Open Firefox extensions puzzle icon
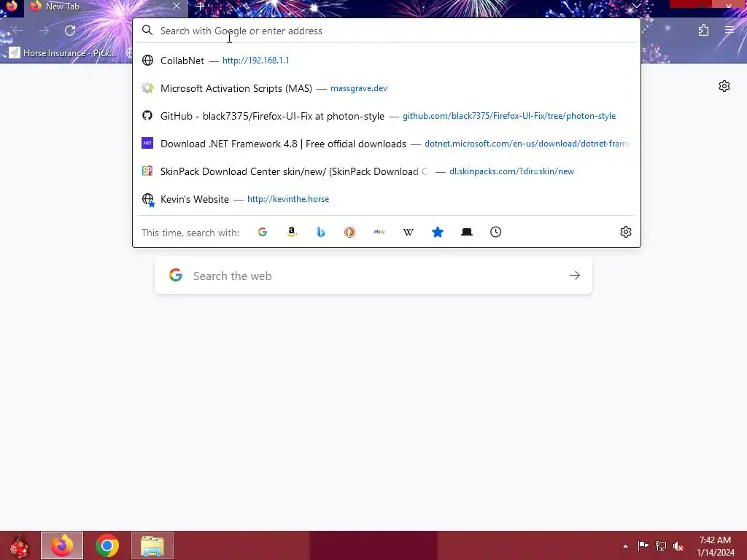747x560 pixels. coord(703,31)
